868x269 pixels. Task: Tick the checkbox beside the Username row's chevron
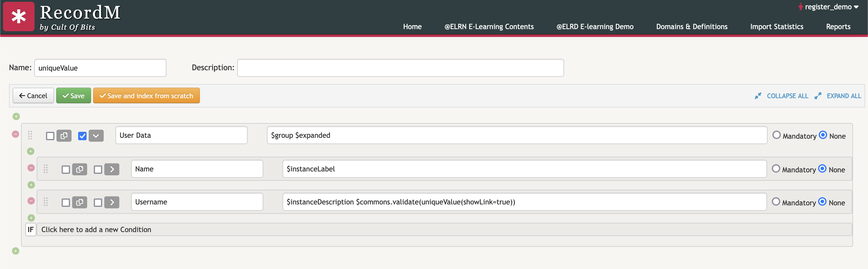[98, 202]
